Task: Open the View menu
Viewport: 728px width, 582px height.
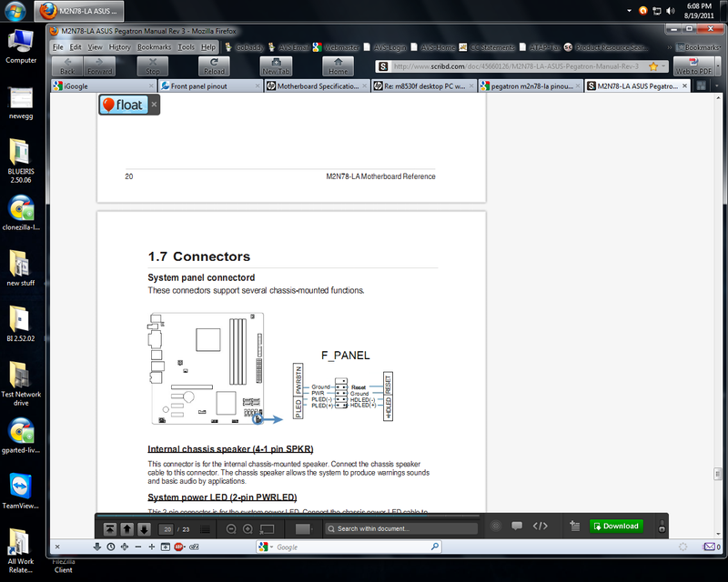Action: (95, 47)
